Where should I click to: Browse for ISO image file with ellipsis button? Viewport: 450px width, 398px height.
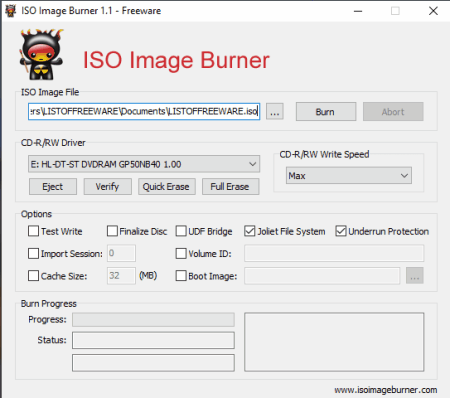[275, 112]
